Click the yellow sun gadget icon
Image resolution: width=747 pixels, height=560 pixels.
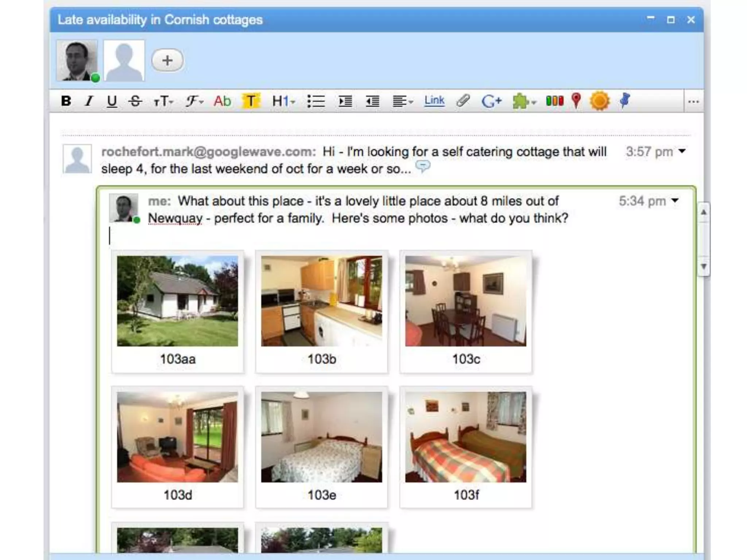pyautogui.click(x=599, y=101)
